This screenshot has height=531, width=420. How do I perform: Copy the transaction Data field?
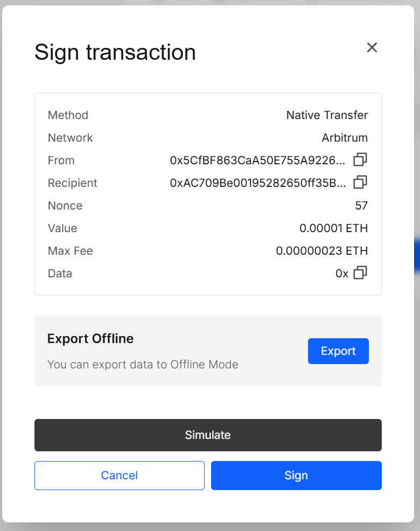[x=360, y=273]
